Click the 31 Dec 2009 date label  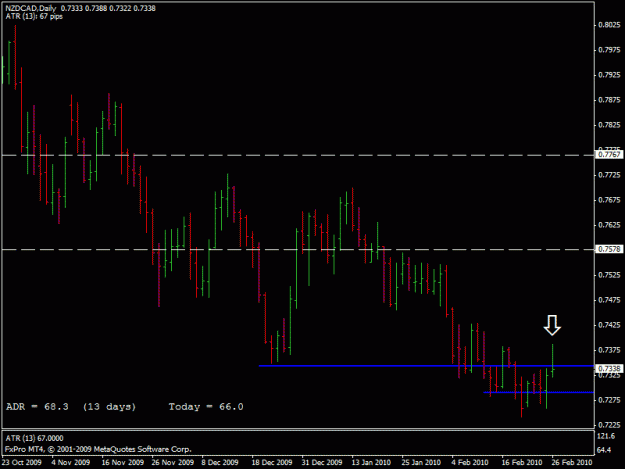[322, 462]
